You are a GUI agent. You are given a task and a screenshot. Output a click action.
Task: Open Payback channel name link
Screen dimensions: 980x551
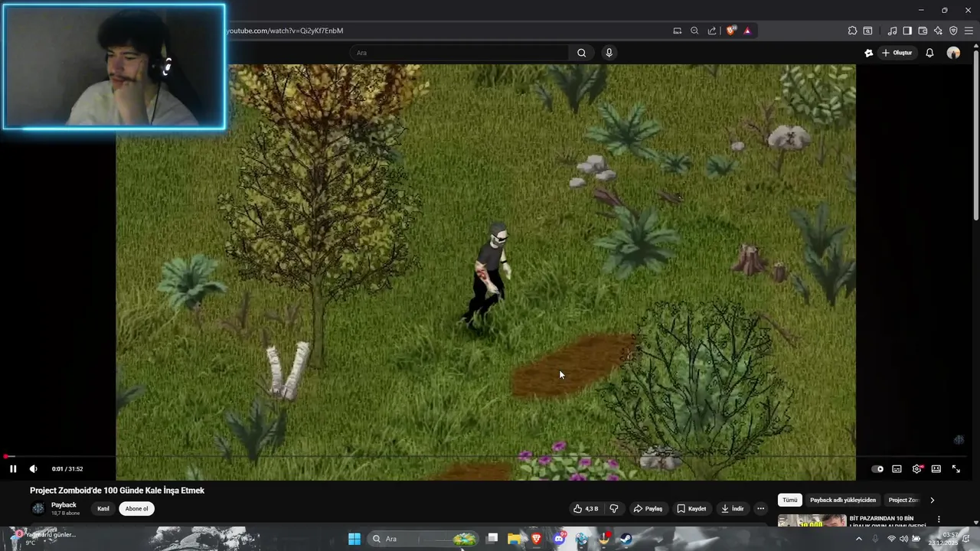[x=64, y=505]
